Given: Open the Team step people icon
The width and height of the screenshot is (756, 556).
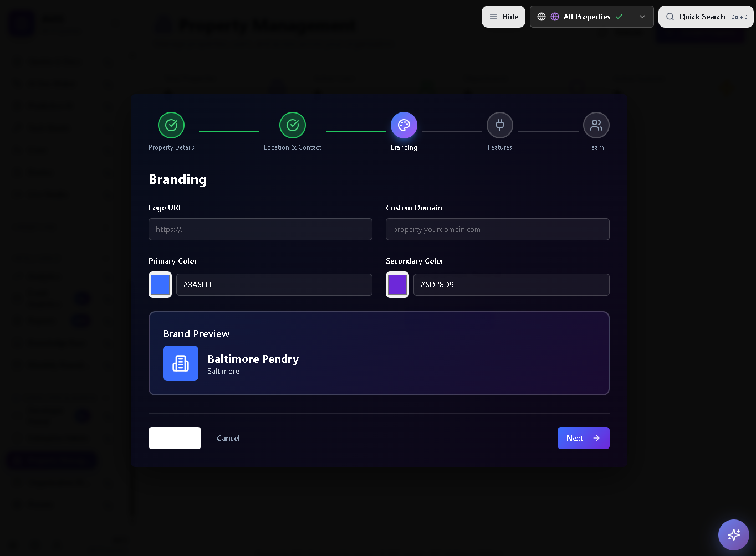Looking at the screenshot, I should (x=596, y=125).
